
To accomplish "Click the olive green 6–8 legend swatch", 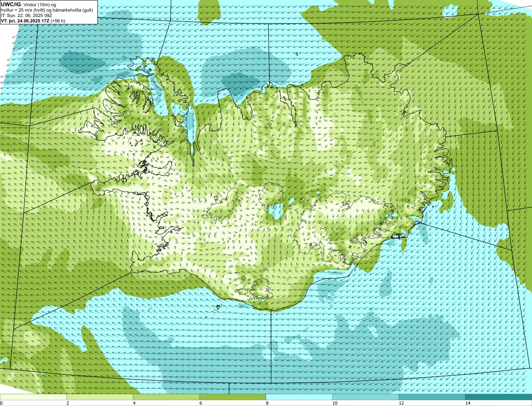I will coord(233,397).
